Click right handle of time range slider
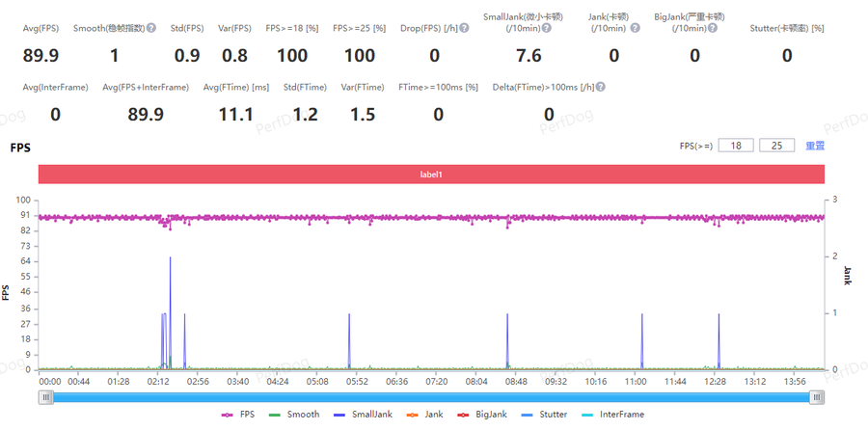This screenshot has width=868, height=430. [x=817, y=396]
